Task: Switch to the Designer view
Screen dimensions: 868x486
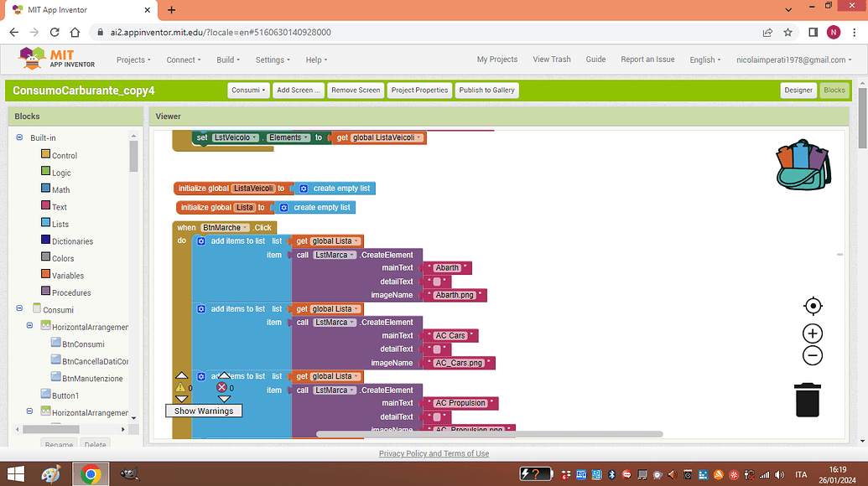Action: [x=798, y=90]
